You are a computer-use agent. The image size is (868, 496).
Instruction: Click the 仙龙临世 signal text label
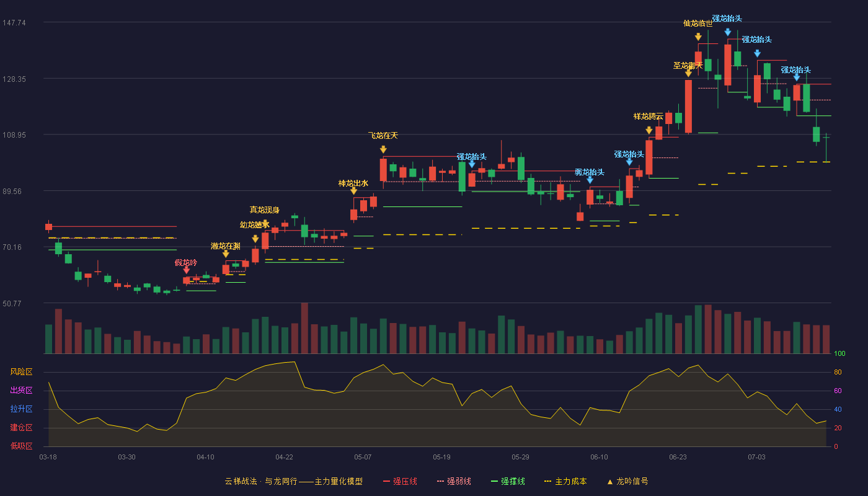pos(698,24)
